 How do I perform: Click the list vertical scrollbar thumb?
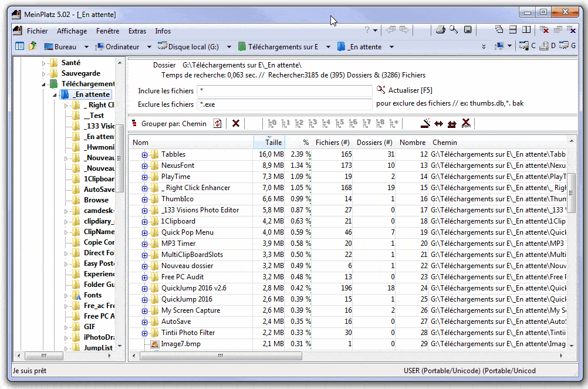(x=571, y=192)
